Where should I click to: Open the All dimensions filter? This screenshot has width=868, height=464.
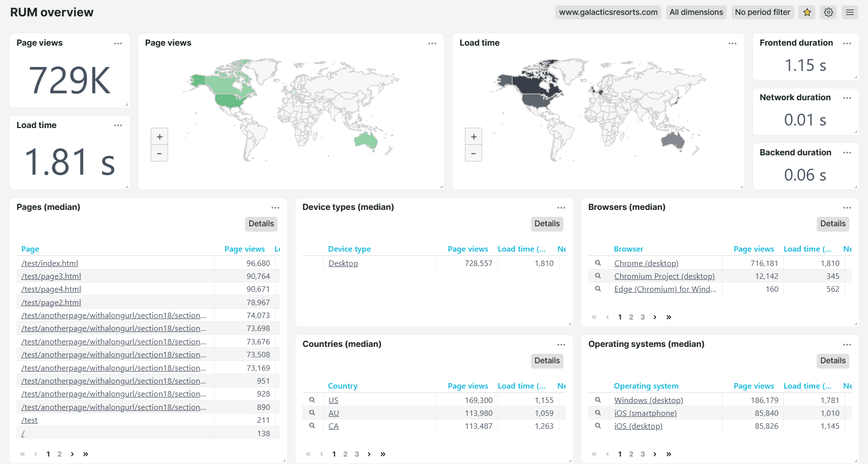tap(696, 12)
